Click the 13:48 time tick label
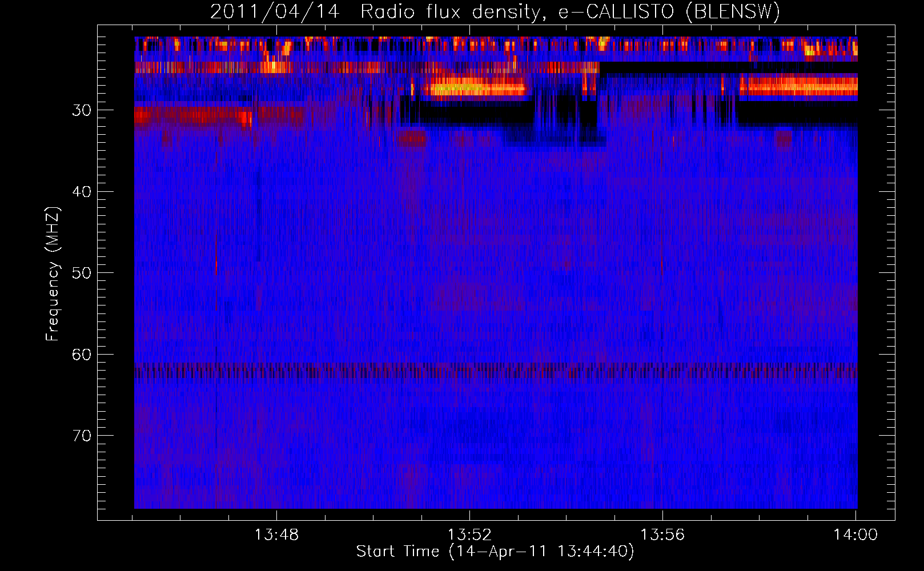Image resolution: width=924 pixels, height=571 pixels. pyautogui.click(x=276, y=535)
